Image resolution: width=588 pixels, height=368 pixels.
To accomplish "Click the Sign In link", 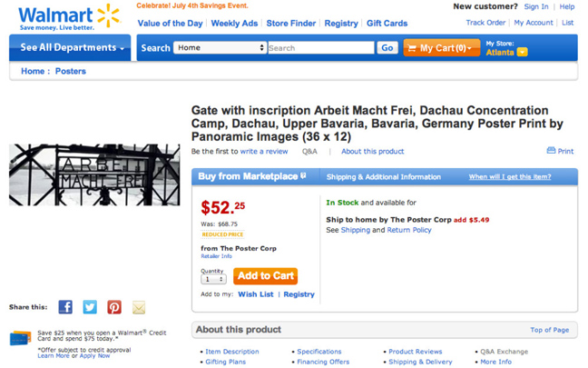I will click(x=535, y=6).
